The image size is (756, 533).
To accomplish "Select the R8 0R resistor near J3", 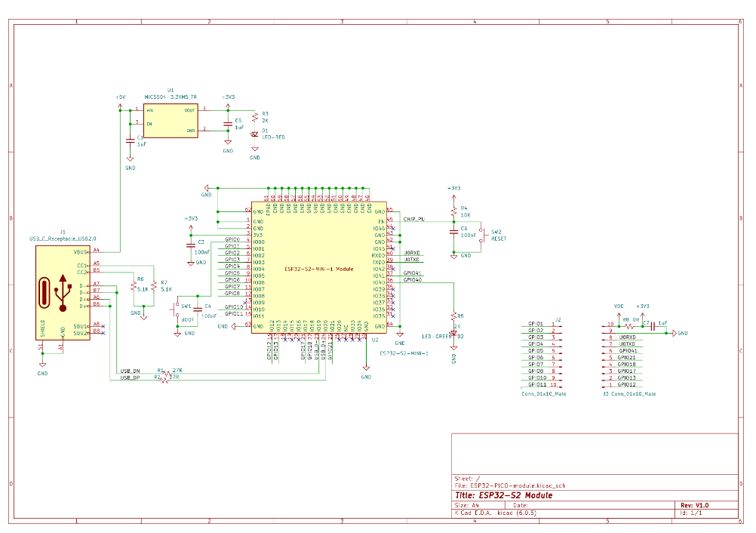I will pos(628,327).
